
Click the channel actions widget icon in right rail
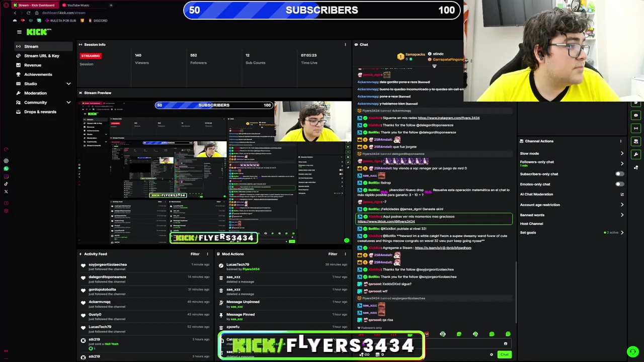coord(636,141)
